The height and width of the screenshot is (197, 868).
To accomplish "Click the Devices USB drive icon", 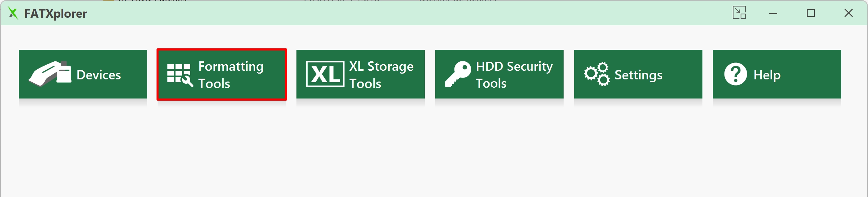I will point(50,74).
